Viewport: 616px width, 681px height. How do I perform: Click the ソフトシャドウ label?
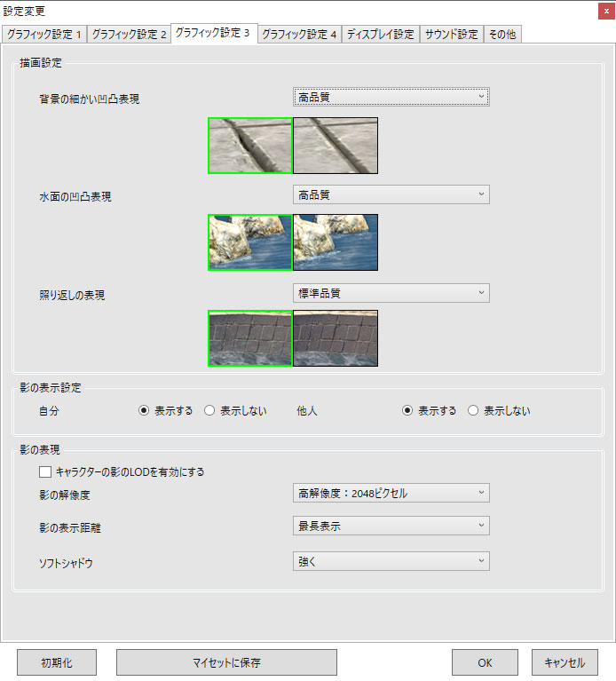point(66,563)
